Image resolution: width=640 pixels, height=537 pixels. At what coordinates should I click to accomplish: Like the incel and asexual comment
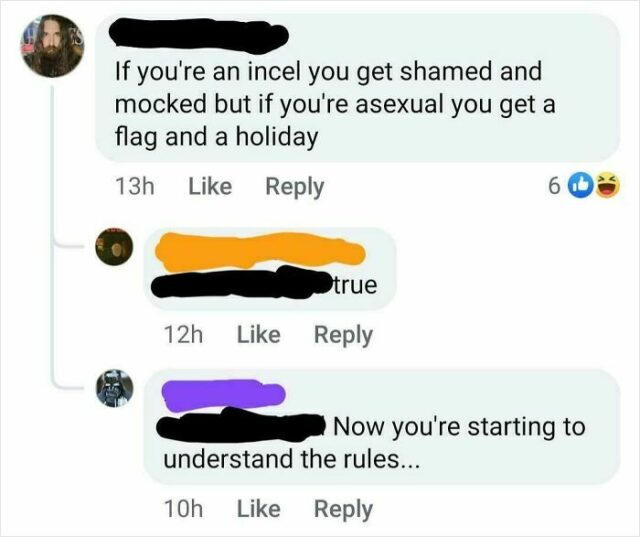tap(210, 187)
